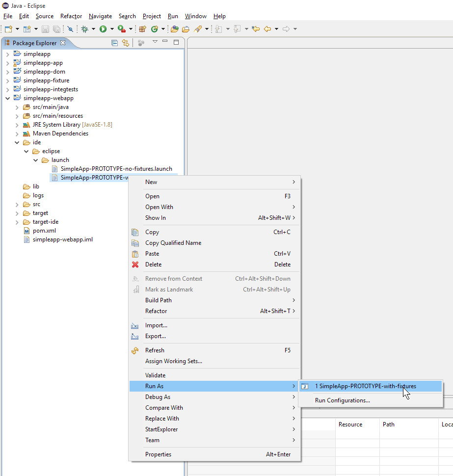Open the Back history dropdown arrow
This screenshot has height=476, width=453.
coord(277,29)
